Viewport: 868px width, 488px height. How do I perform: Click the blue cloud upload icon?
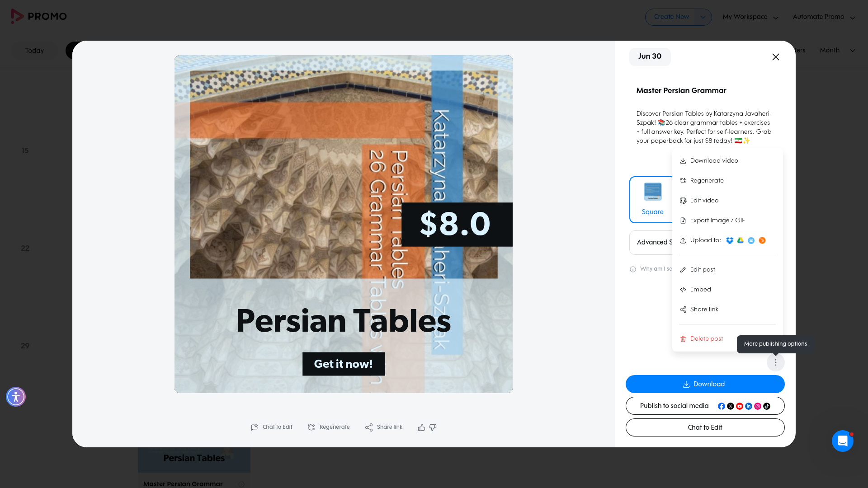point(751,240)
